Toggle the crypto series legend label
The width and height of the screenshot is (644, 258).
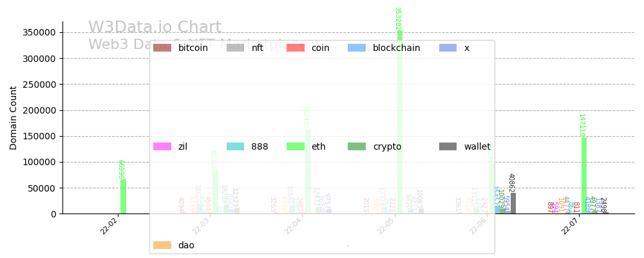coord(387,146)
